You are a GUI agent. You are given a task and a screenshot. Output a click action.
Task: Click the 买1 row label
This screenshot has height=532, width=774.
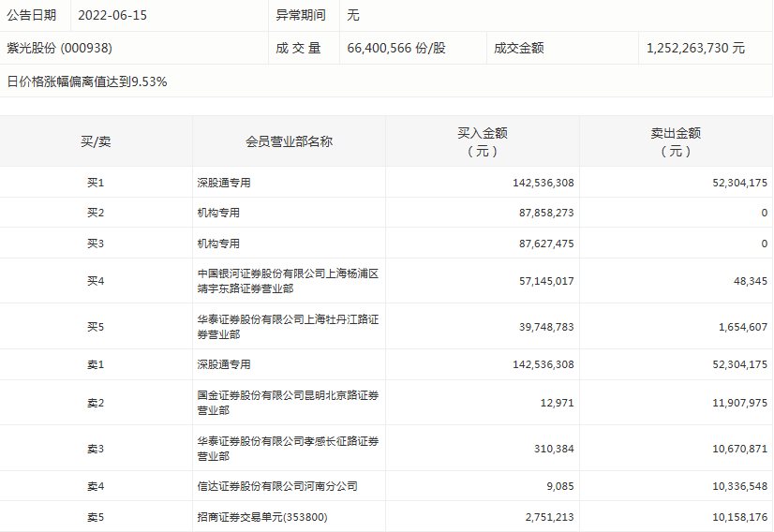[x=96, y=183]
